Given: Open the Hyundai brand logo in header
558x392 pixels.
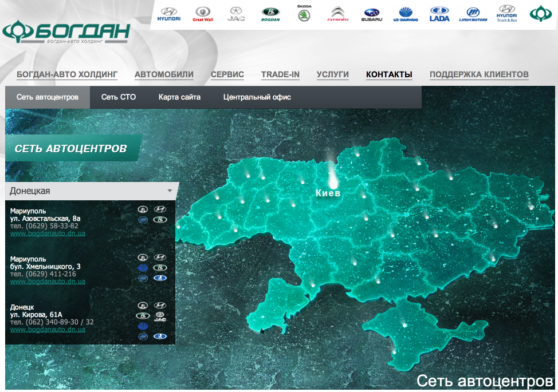Looking at the screenshot, I should coord(168,14).
